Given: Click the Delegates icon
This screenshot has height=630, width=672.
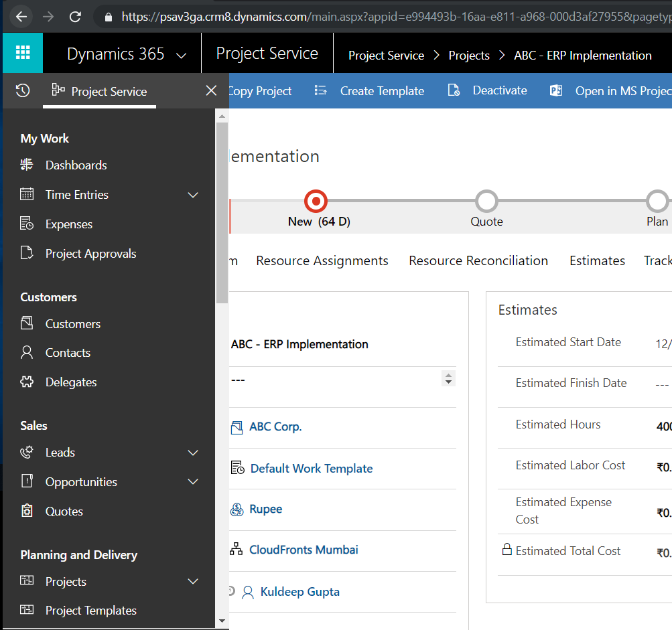Looking at the screenshot, I should tap(26, 382).
